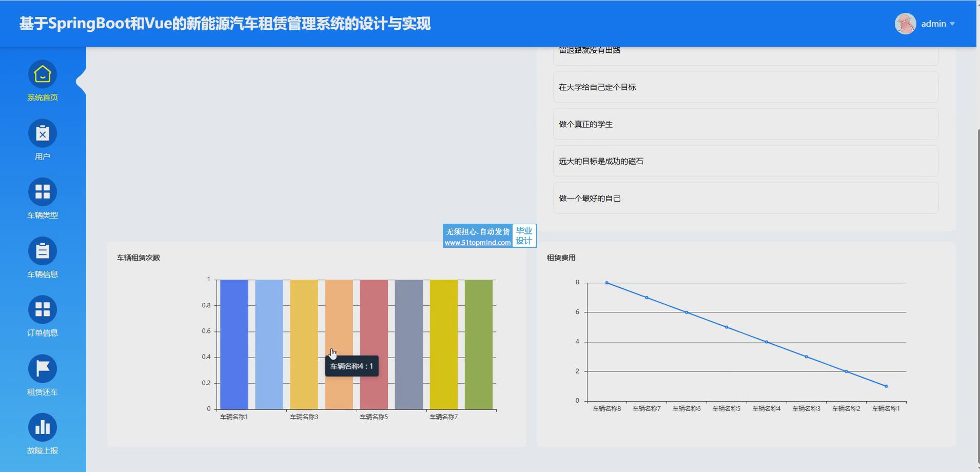Open the 车辆信息 document icon

(42, 251)
